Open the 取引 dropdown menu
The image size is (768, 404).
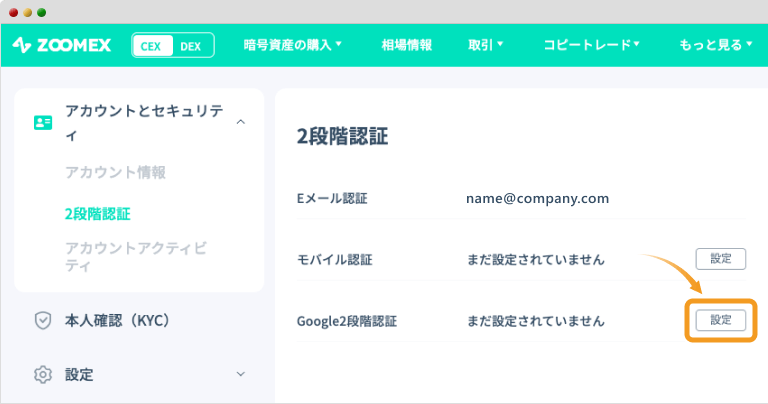[x=485, y=45]
